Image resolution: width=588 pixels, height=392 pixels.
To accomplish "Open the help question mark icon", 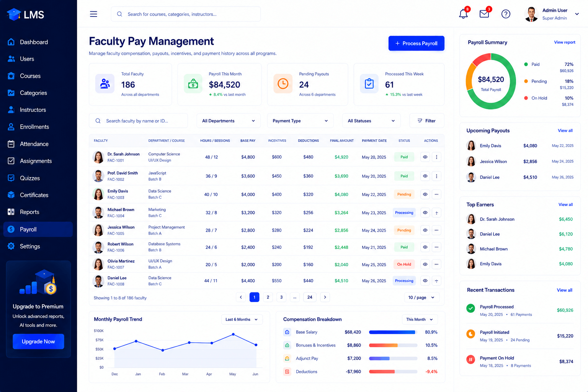I will click(x=506, y=14).
